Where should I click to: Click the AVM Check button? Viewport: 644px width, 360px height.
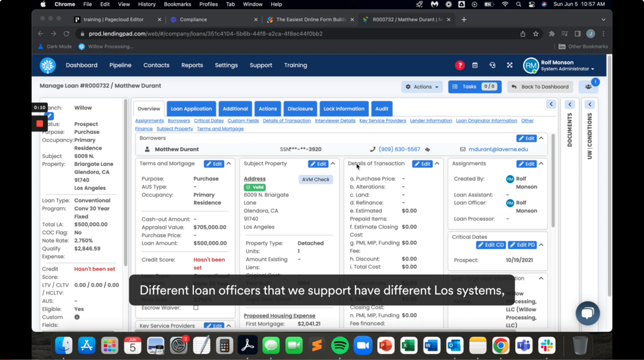tap(316, 179)
